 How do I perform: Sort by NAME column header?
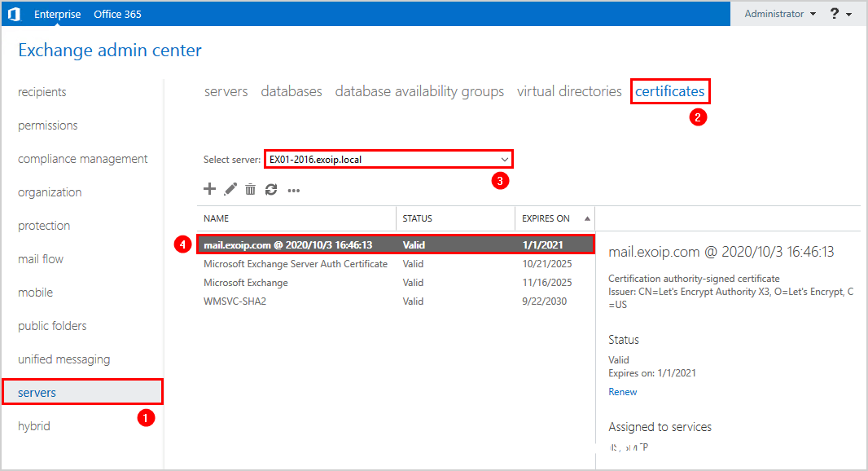296,218
